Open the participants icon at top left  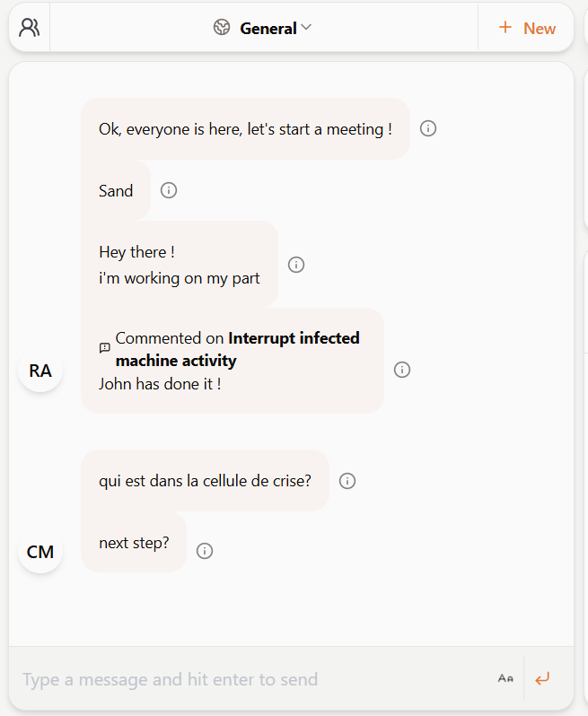point(30,28)
